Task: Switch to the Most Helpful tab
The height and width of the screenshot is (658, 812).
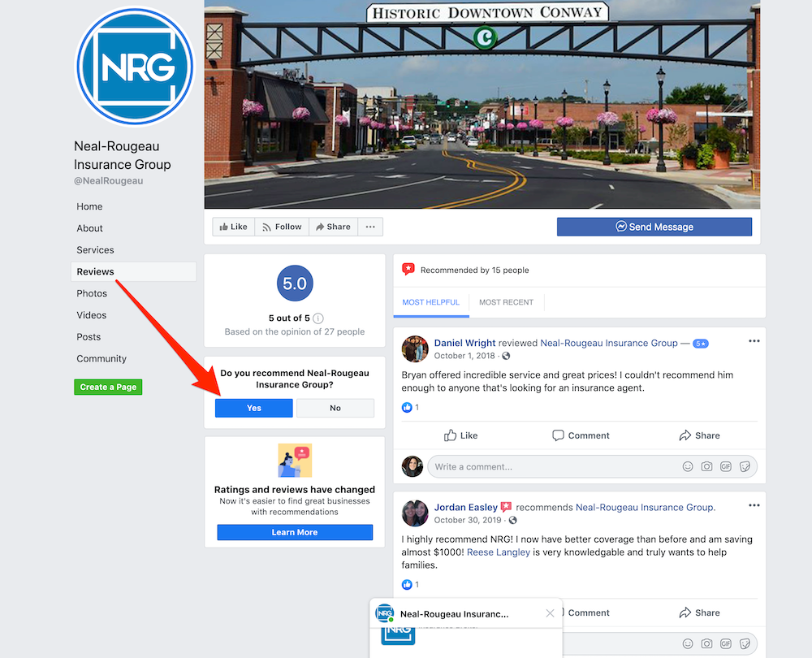Action: click(431, 302)
